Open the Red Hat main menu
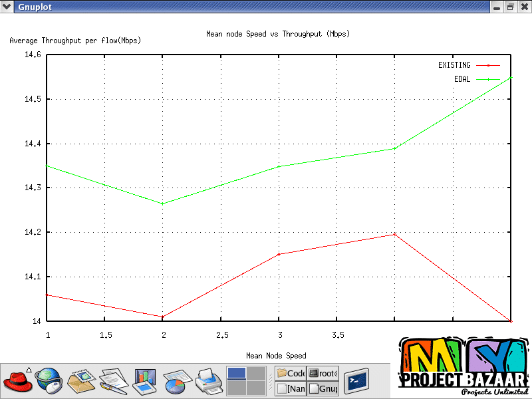This screenshot has width=532, height=399. click(x=18, y=382)
